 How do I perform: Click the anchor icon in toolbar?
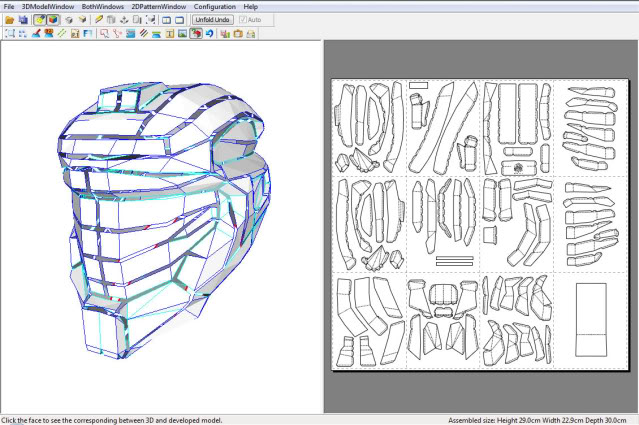[x=124, y=19]
